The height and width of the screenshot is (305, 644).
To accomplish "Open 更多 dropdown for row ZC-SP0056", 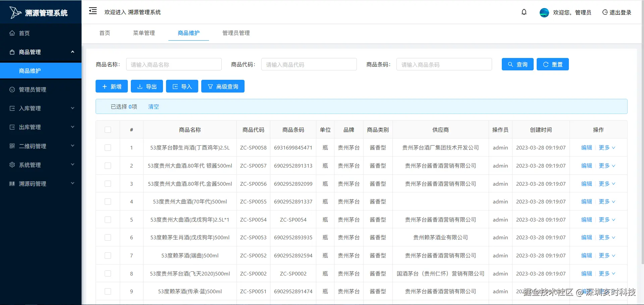I will pyautogui.click(x=607, y=184).
